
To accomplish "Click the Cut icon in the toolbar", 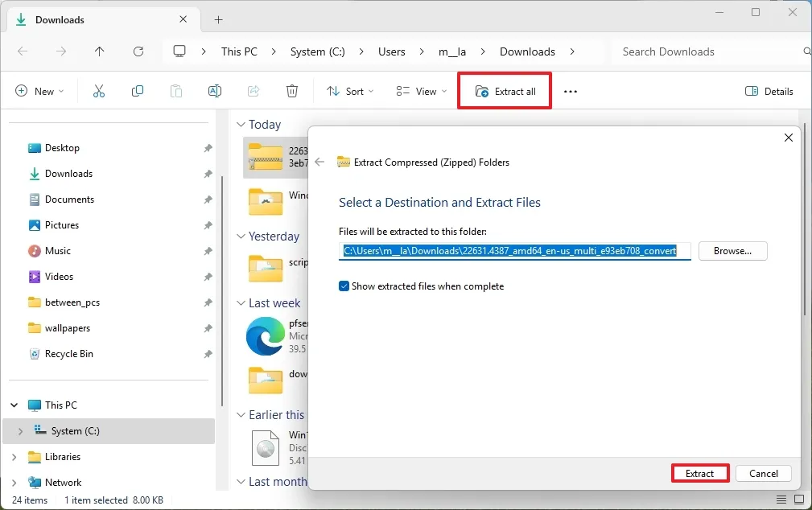I will [x=98, y=91].
